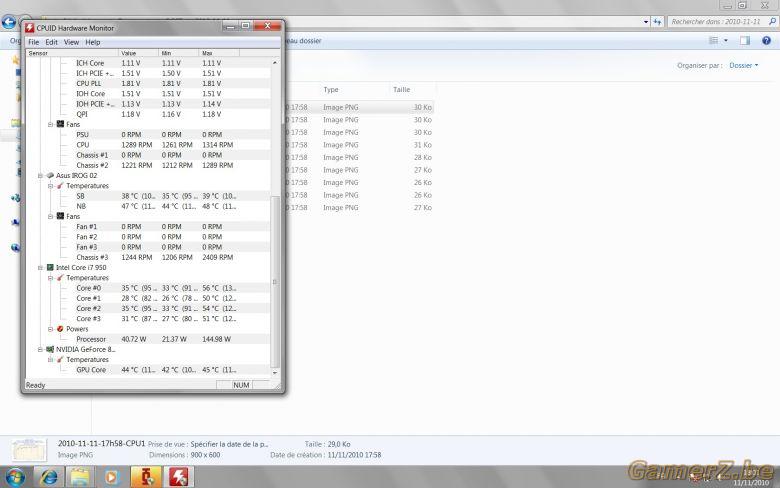Screen dimensions: 780x488
Task: Click the Min column header
Action: coord(179,53)
